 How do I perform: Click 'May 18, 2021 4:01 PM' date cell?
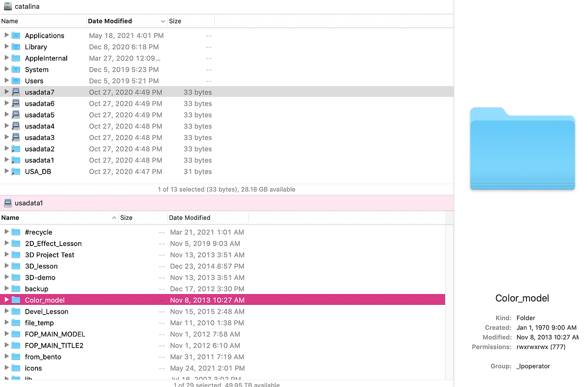point(126,35)
